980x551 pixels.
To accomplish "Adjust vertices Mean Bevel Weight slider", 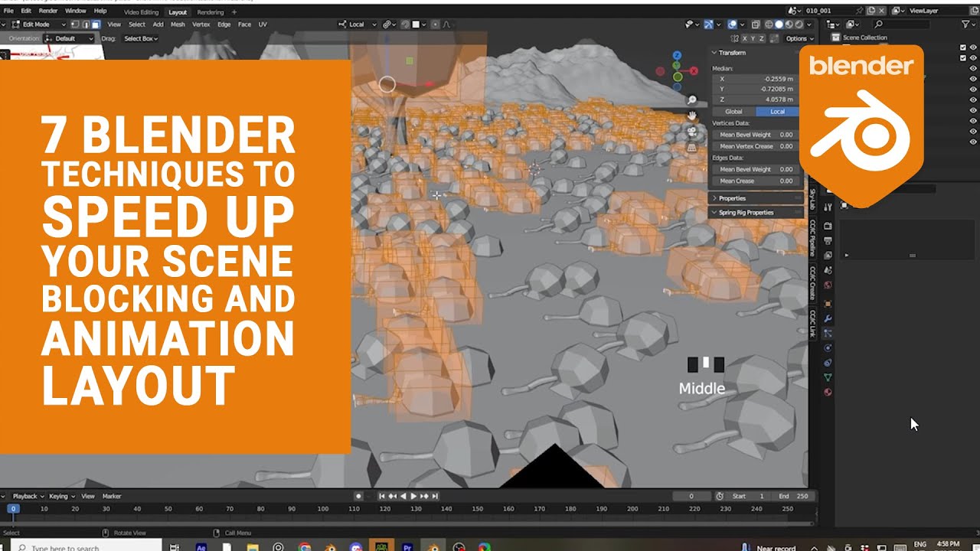I will [x=755, y=135].
